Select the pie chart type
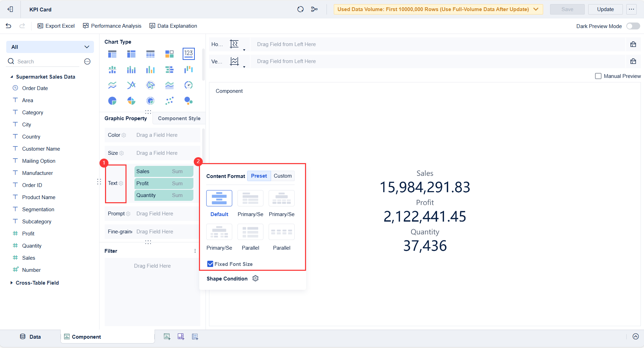The image size is (644, 348). [112, 101]
